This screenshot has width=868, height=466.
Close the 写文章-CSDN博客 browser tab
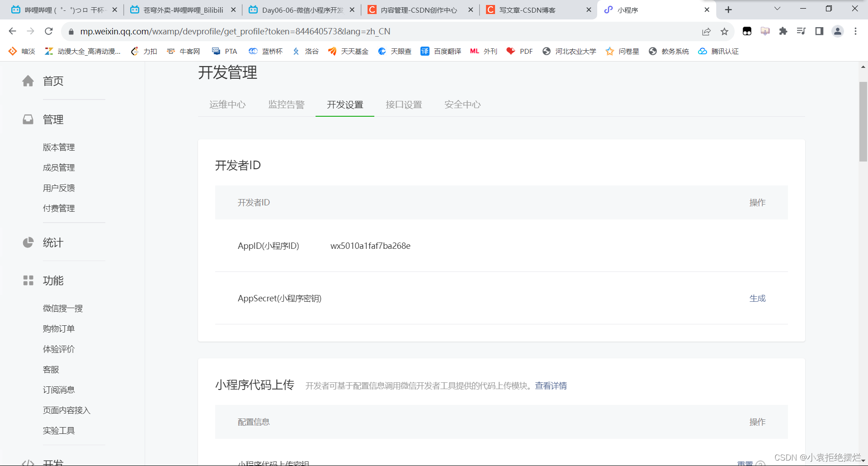(x=589, y=10)
